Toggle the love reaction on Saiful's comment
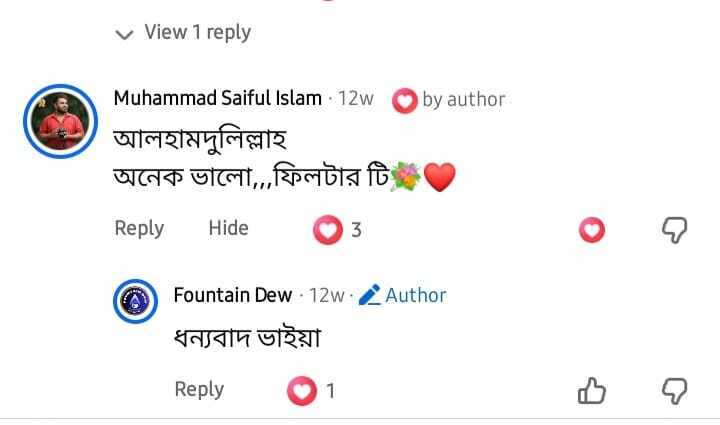The width and height of the screenshot is (720, 425). click(592, 229)
